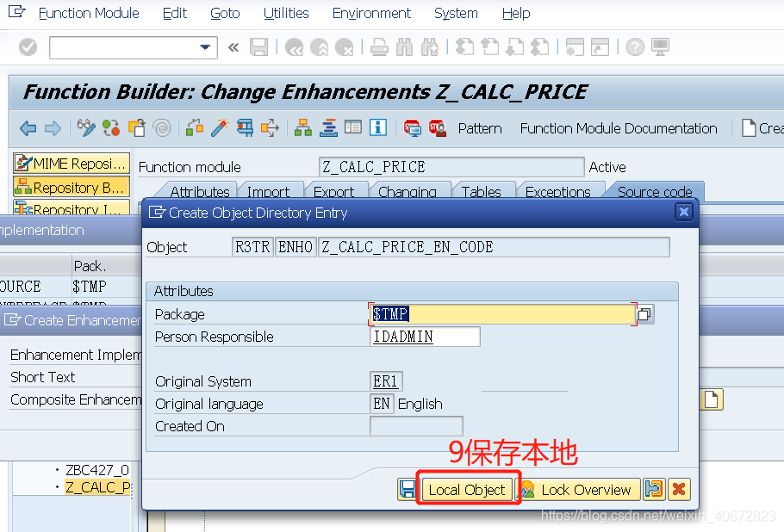The width and height of the screenshot is (784, 532).
Task: Click the Local Object button
Action: 467,490
